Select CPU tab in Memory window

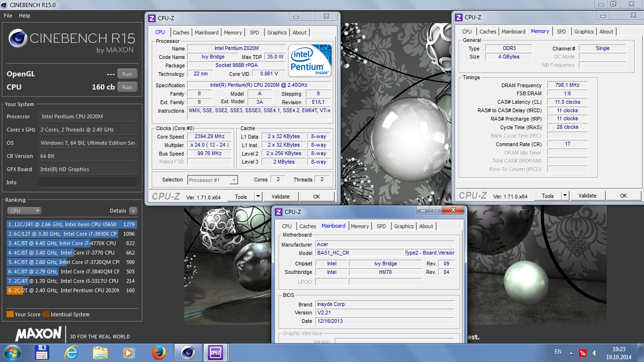pos(467,32)
